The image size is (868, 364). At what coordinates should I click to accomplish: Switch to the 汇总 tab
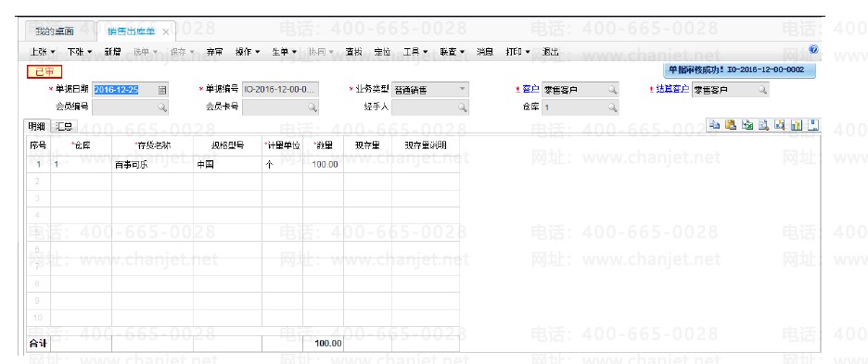(65, 126)
